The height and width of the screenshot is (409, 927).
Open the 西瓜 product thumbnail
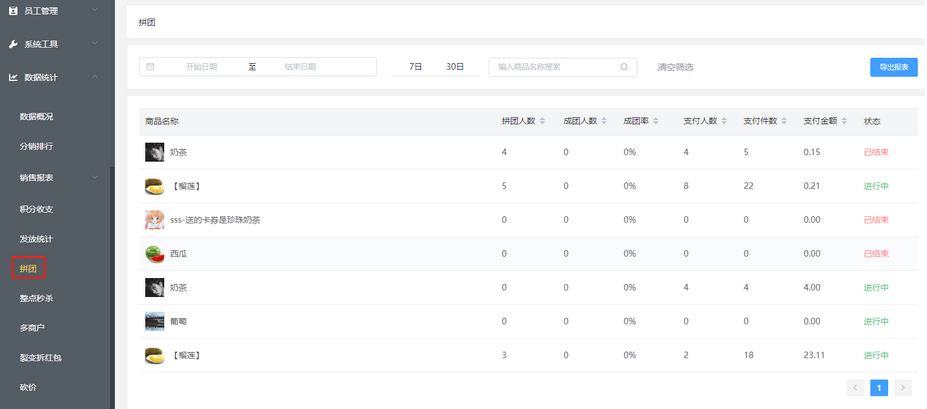(154, 254)
